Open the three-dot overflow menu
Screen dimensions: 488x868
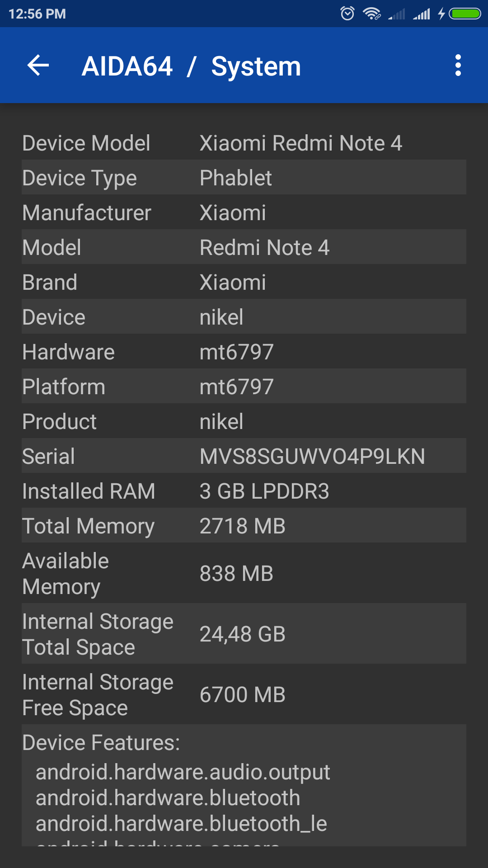pos(458,66)
